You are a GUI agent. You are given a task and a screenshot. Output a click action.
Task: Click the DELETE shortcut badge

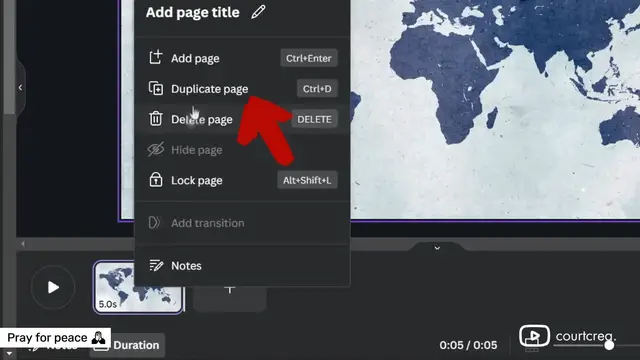[314, 119]
